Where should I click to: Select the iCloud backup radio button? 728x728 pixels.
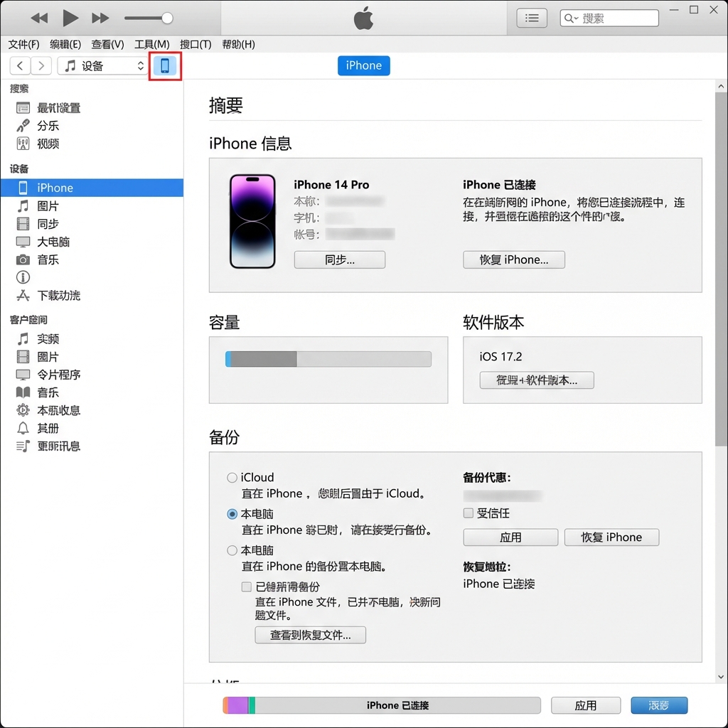tap(232, 478)
